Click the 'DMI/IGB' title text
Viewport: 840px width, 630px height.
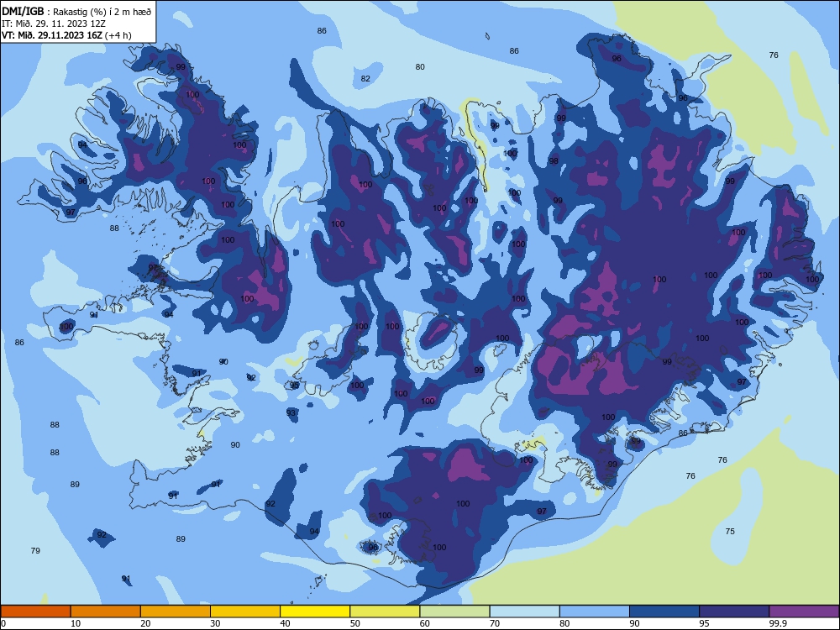pos(23,11)
